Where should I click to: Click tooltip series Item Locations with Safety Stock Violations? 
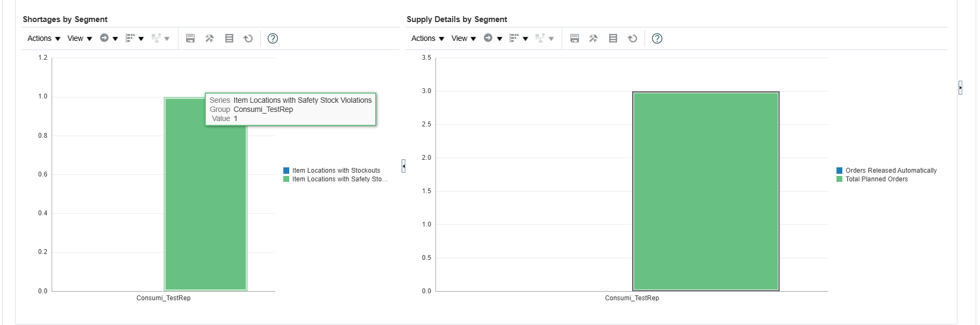[303, 100]
